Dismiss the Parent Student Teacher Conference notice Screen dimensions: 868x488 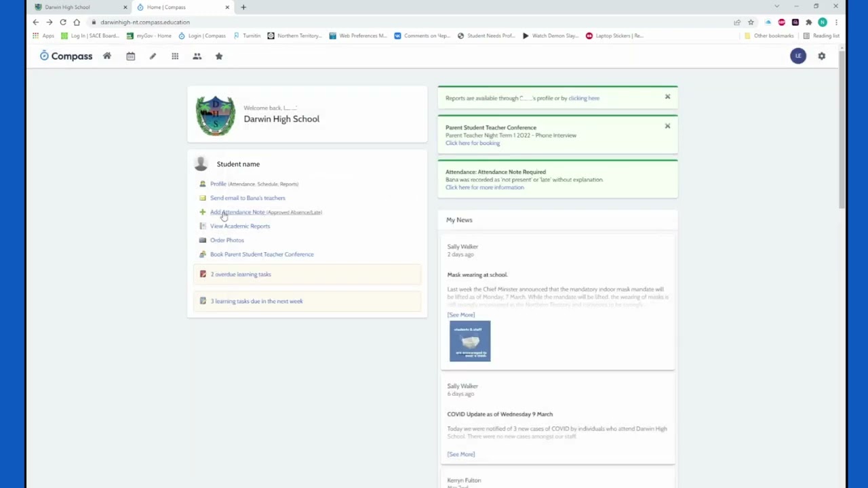(667, 126)
